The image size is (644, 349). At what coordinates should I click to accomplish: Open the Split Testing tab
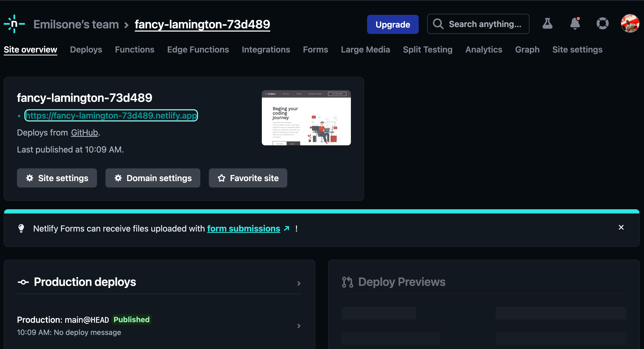pos(427,50)
